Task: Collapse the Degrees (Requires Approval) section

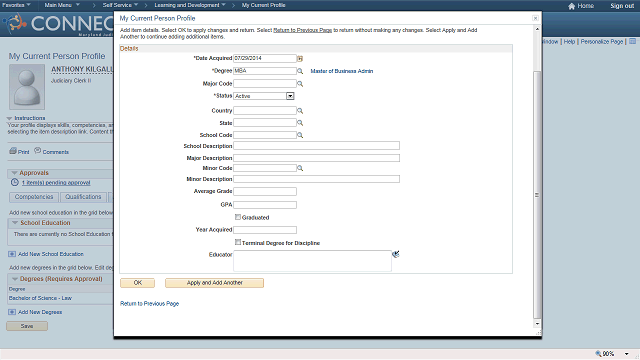Action: pos(15,279)
